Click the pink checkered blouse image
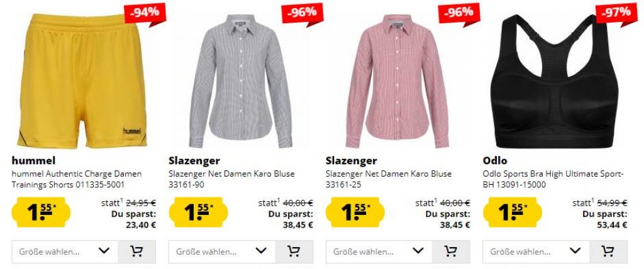This screenshot has height=269, width=644. tap(397, 81)
